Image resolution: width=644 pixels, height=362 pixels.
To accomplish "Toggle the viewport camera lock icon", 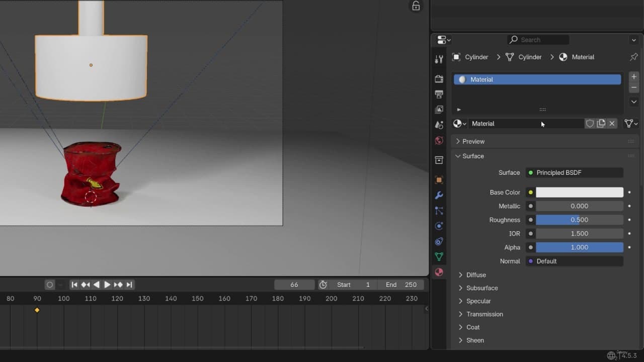I will [x=416, y=6].
